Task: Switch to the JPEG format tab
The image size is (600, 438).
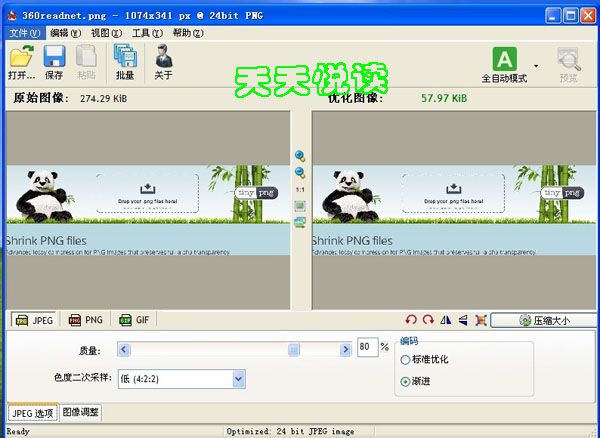Action: point(34,320)
